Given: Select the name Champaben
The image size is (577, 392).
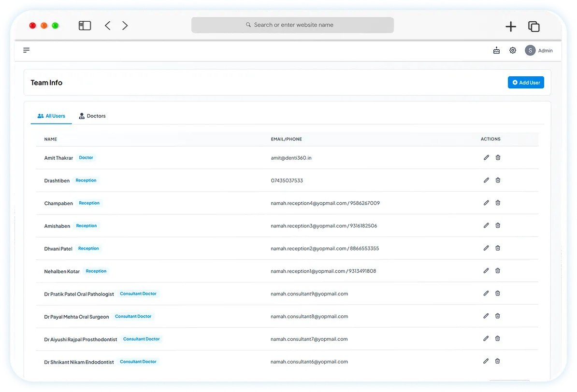Looking at the screenshot, I should click(58, 203).
